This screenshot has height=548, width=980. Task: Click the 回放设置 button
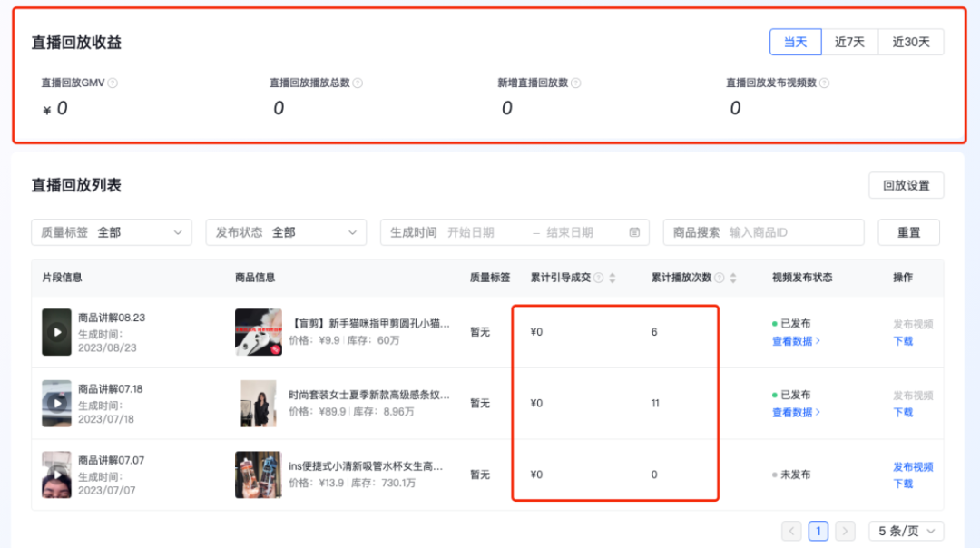906,185
